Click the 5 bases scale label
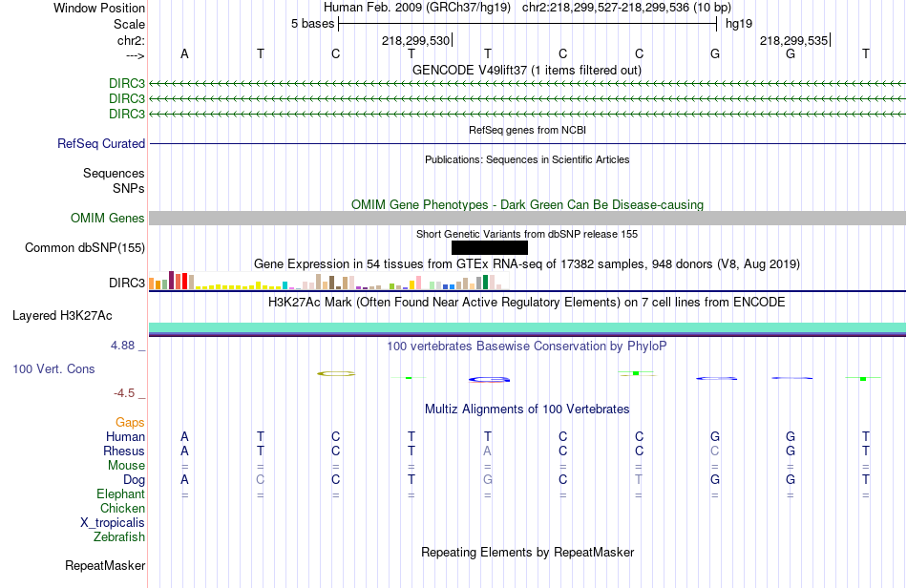Viewport: 907px width, 588px height. (312, 24)
